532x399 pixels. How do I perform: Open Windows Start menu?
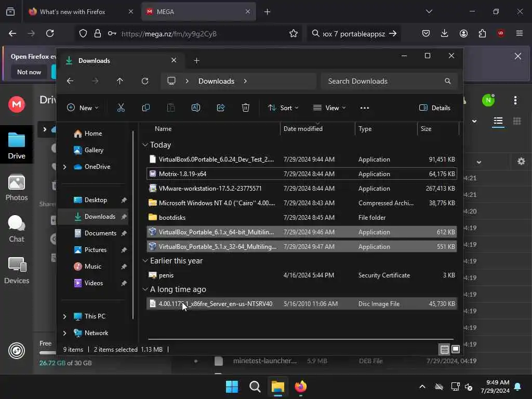pyautogui.click(x=232, y=387)
